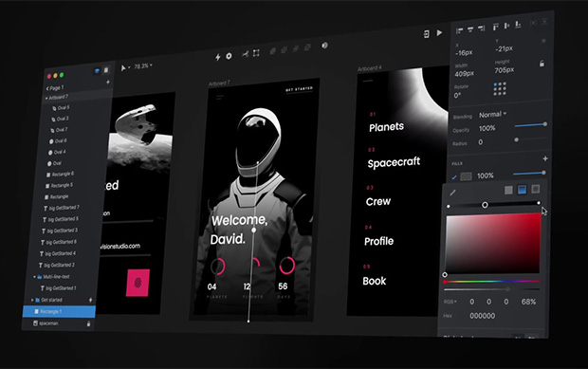The height and width of the screenshot is (369, 588).
Task: Click the lightning bolt interaction icon
Action: coord(218,57)
